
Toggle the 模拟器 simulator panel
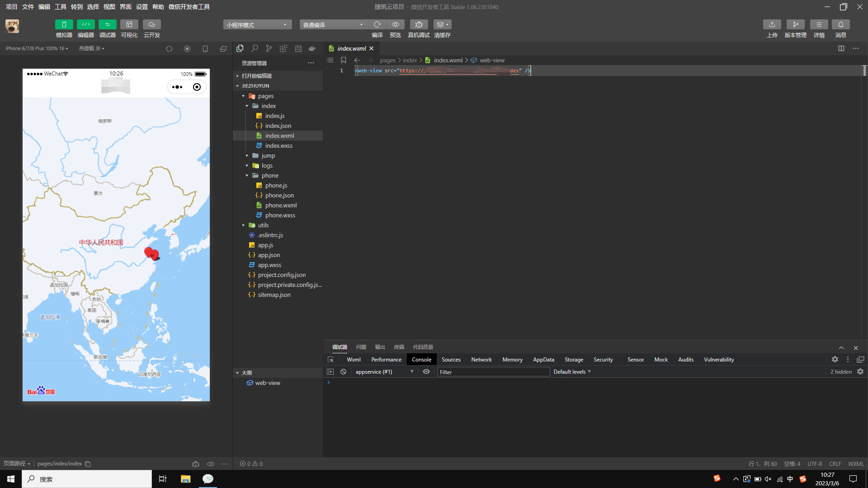click(x=64, y=24)
